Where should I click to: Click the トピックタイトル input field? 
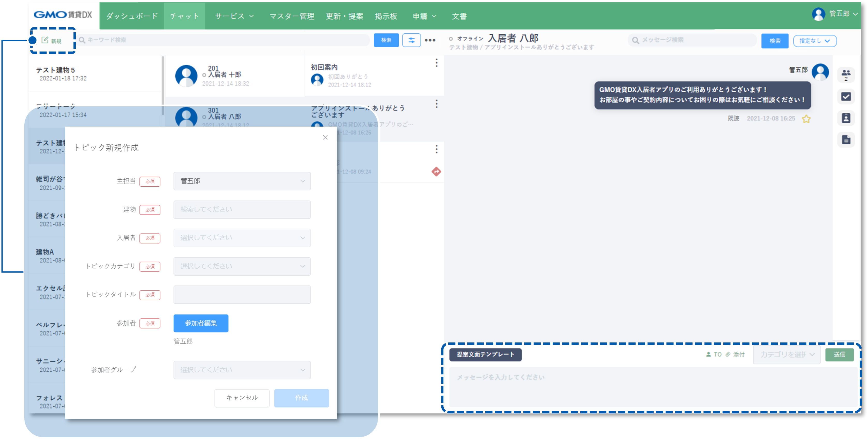[x=242, y=295]
